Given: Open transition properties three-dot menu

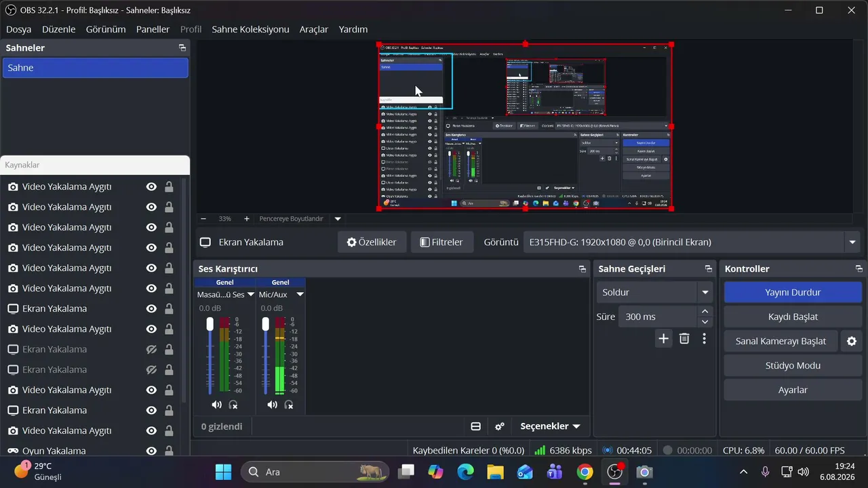Looking at the screenshot, I should click(x=705, y=338).
